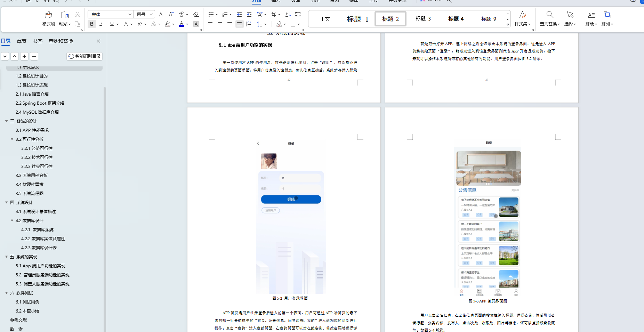644x332 pixels.
Task: Set center paragraph alignment
Action: click(220, 24)
